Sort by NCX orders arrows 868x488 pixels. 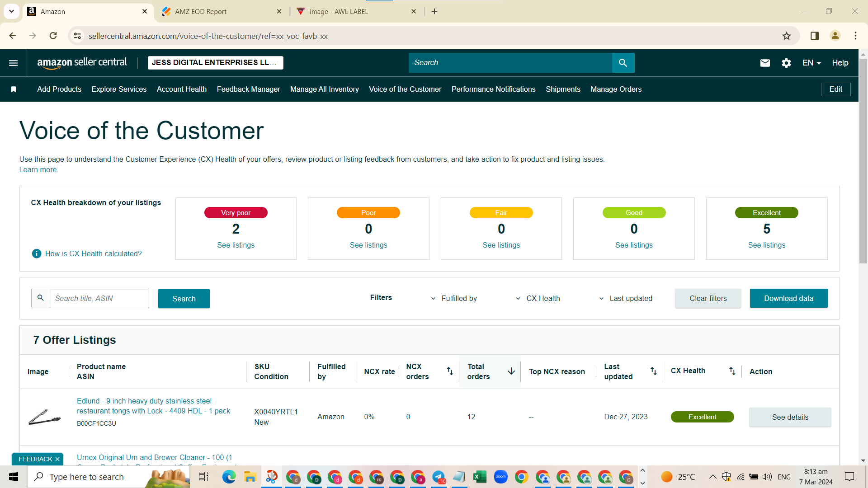click(450, 371)
